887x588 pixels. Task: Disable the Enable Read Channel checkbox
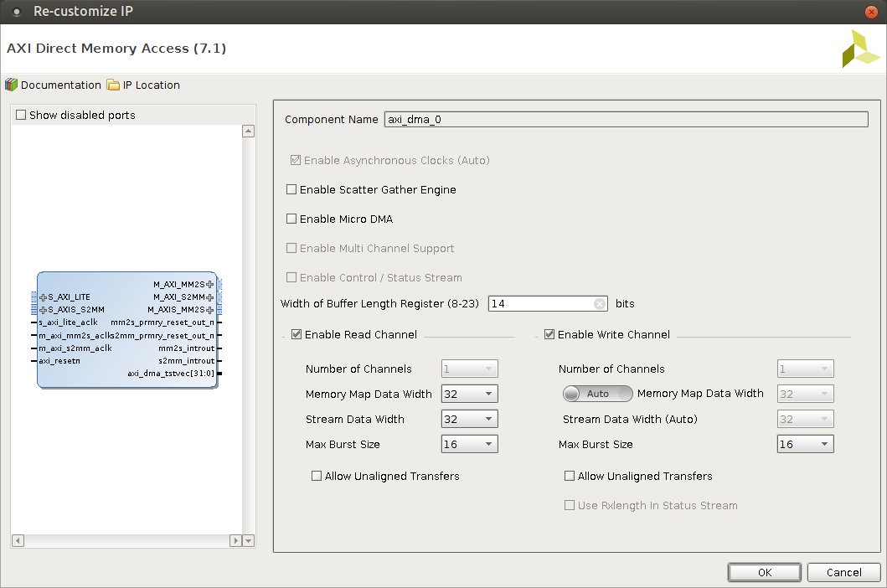[x=297, y=334]
